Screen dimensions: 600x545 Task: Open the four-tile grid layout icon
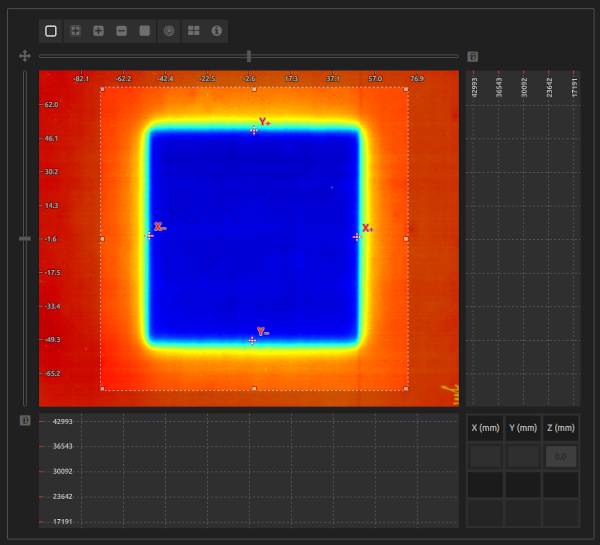click(194, 31)
